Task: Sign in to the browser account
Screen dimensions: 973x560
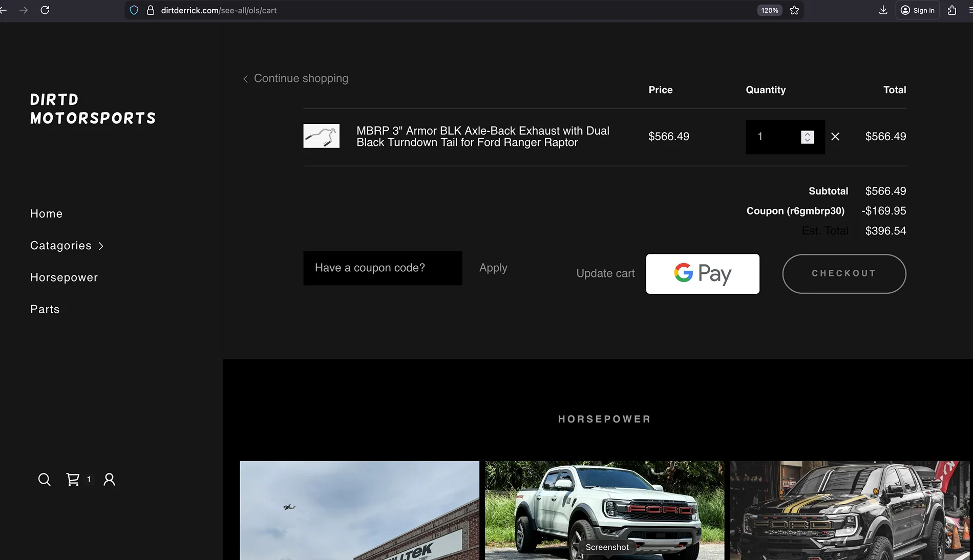Action: [918, 10]
